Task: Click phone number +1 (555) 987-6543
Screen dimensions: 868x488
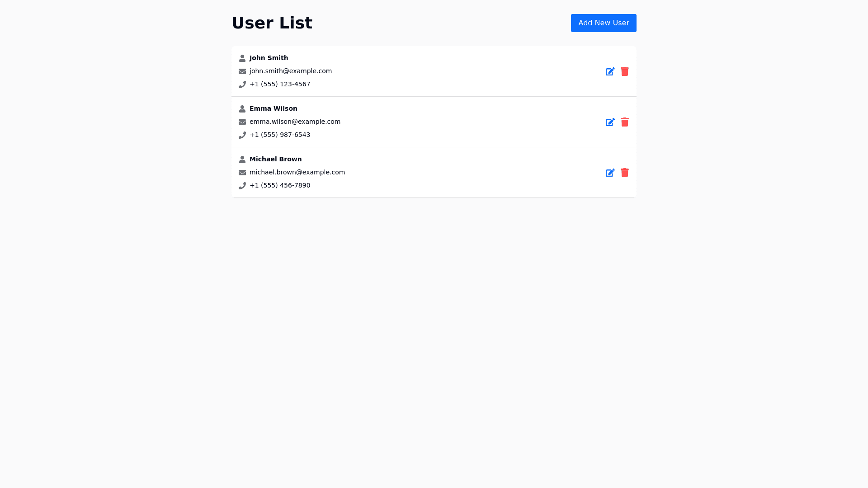Action: click(x=279, y=135)
